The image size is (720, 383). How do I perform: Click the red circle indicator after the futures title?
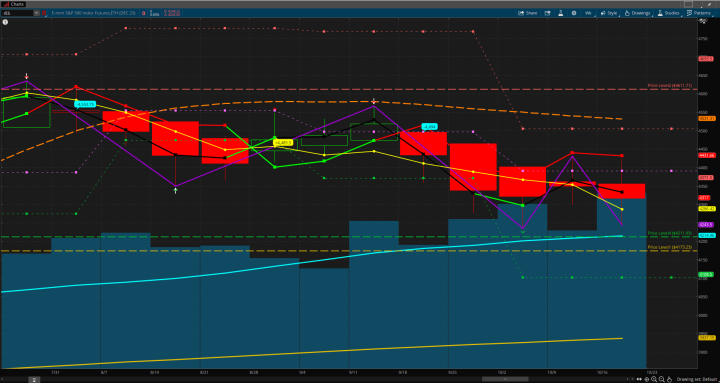(x=143, y=13)
